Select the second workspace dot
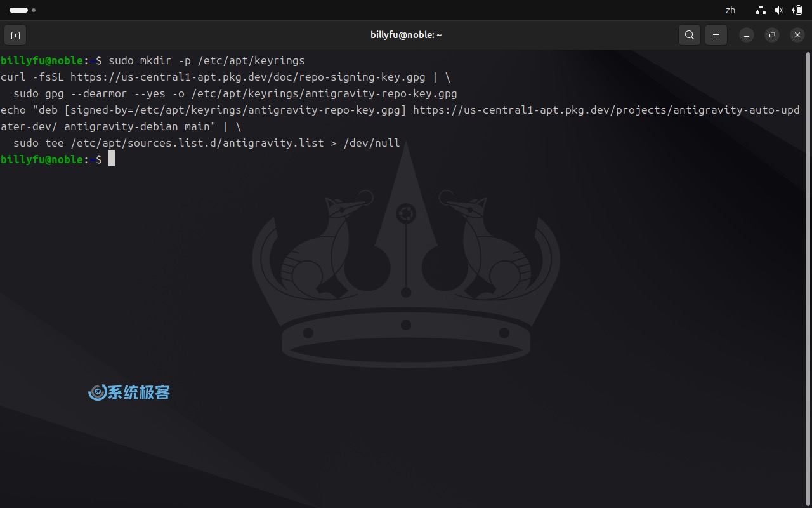Image resolution: width=812 pixels, height=508 pixels. pyautogui.click(x=34, y=10)
